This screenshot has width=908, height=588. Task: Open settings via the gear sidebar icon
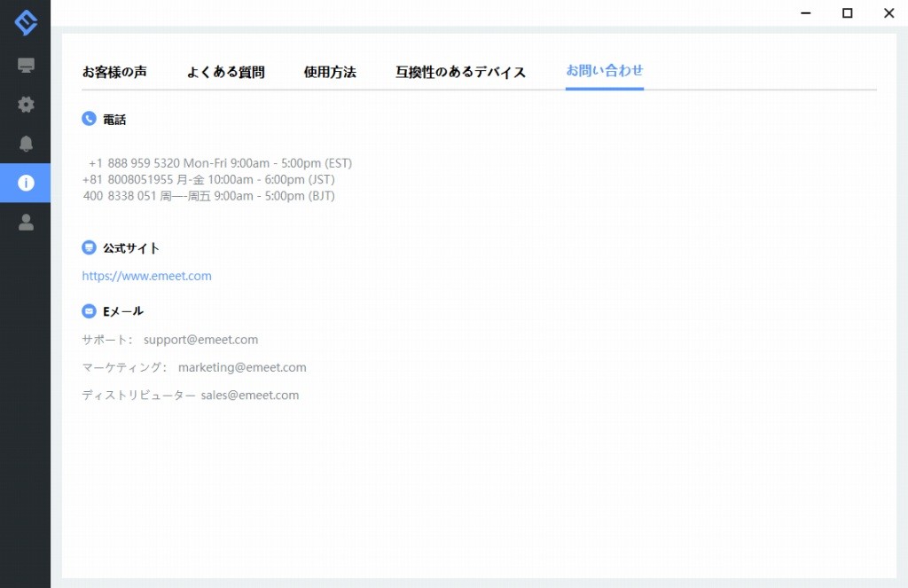(x=26, y=105)
